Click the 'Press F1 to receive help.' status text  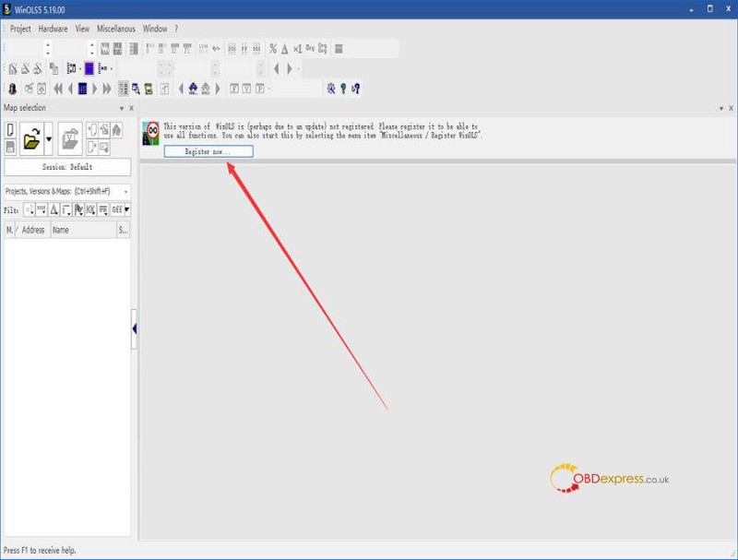[x=40, y=550]
